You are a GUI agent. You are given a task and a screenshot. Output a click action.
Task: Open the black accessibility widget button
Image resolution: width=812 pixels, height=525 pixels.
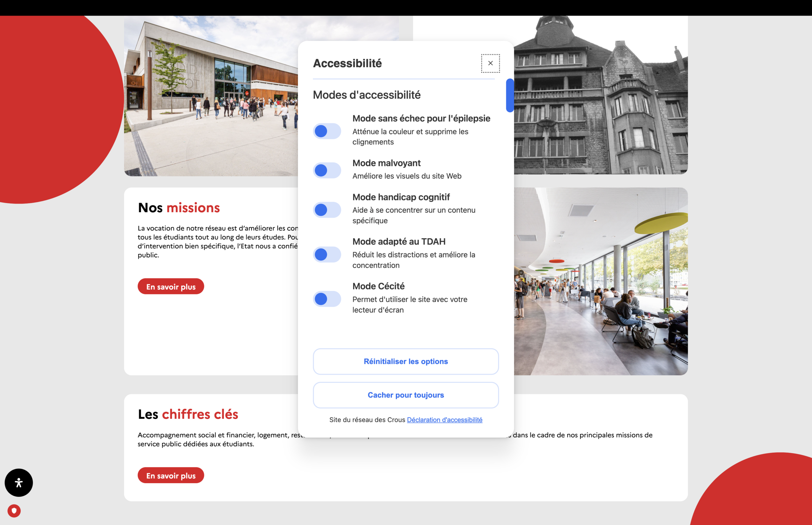pyautogui.click(x=19, y=482)
